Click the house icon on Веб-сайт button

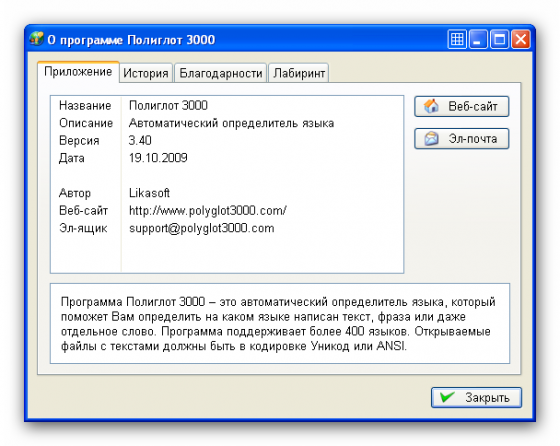(x=431, y=106)
